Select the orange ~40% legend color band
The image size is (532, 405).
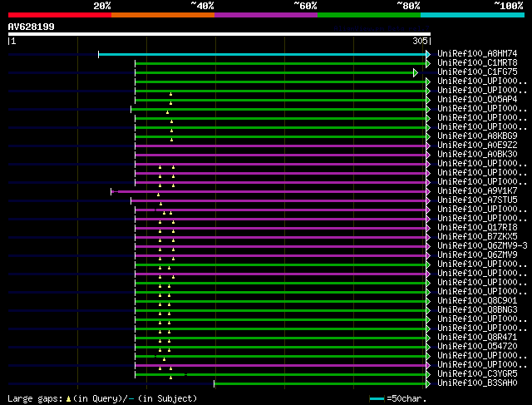162,14
